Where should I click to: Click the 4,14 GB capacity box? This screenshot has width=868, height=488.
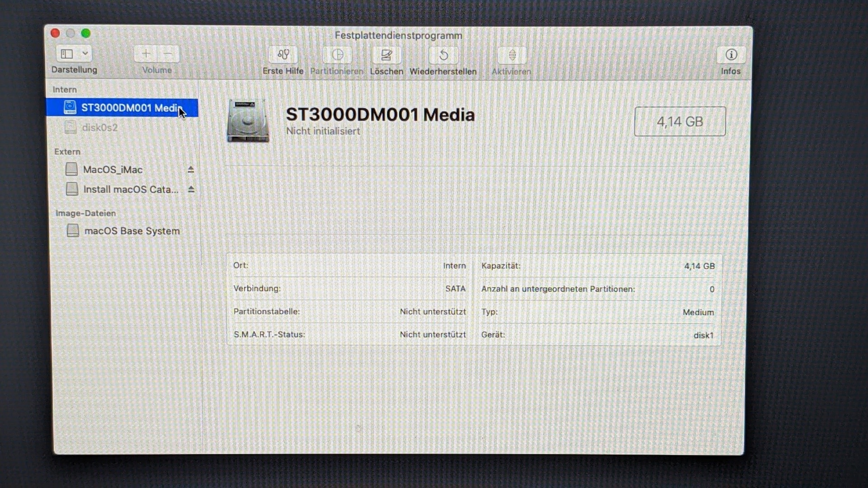pyautogui.click(x=679, y=122)
